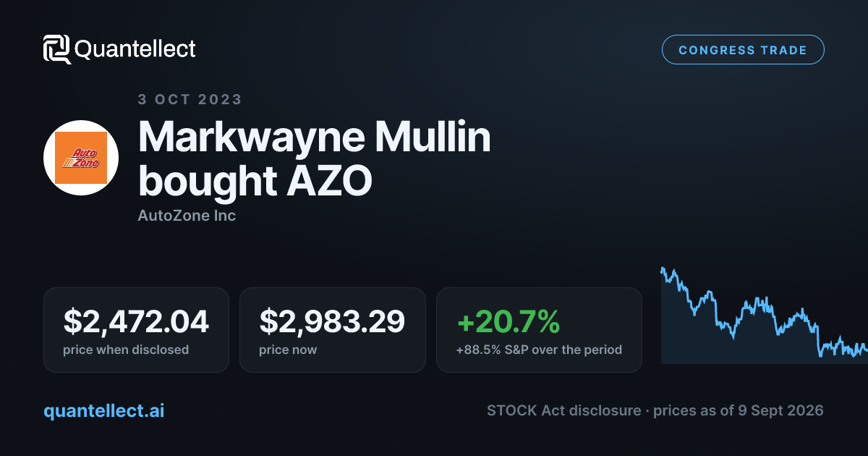The height and width of the screenshot is (456, 868).
Task: Click the STOCK Act disclosure footnote
Action: pyautogui.click(x=655, y=410)
